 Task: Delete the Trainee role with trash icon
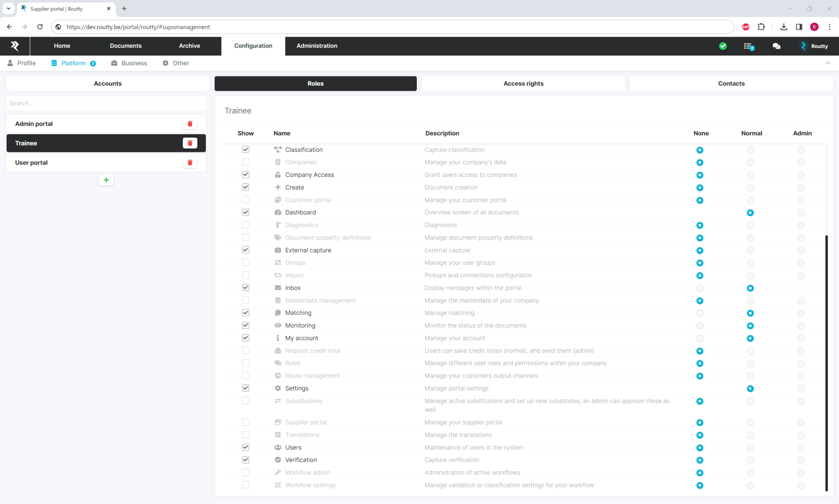(x=190, y=143)
